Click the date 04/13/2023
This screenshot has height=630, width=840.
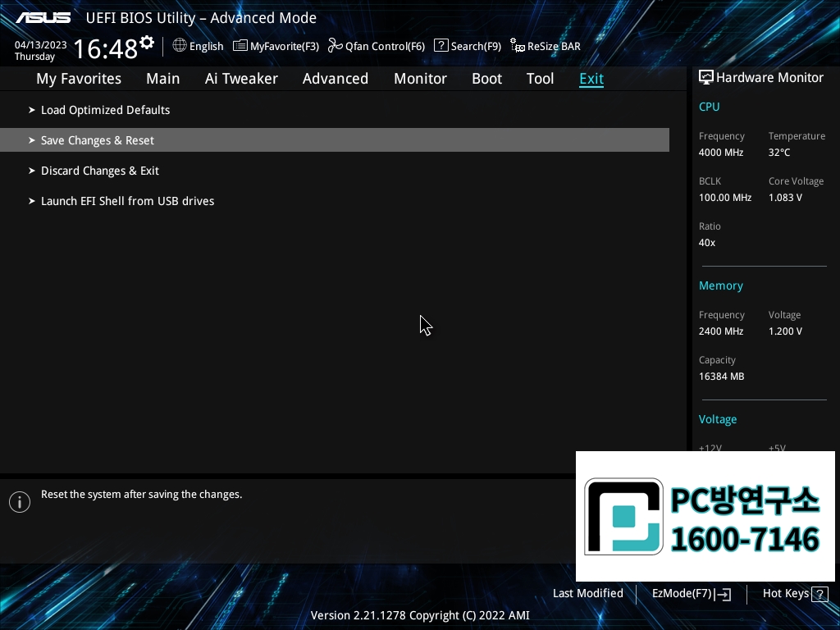(41, 45)
